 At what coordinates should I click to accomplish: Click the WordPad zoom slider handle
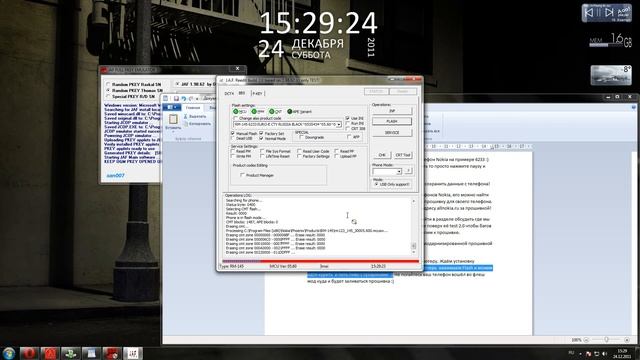[x=607, y=340]
